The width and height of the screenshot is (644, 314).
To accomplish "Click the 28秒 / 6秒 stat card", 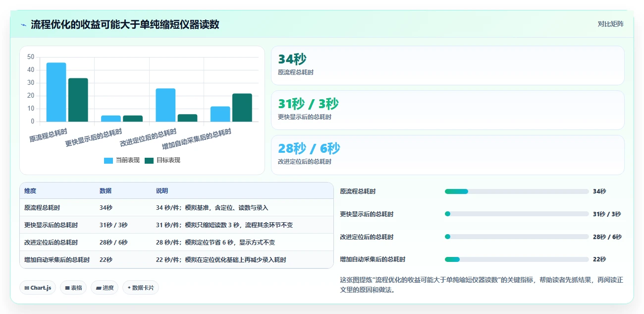I will [447, 155].
